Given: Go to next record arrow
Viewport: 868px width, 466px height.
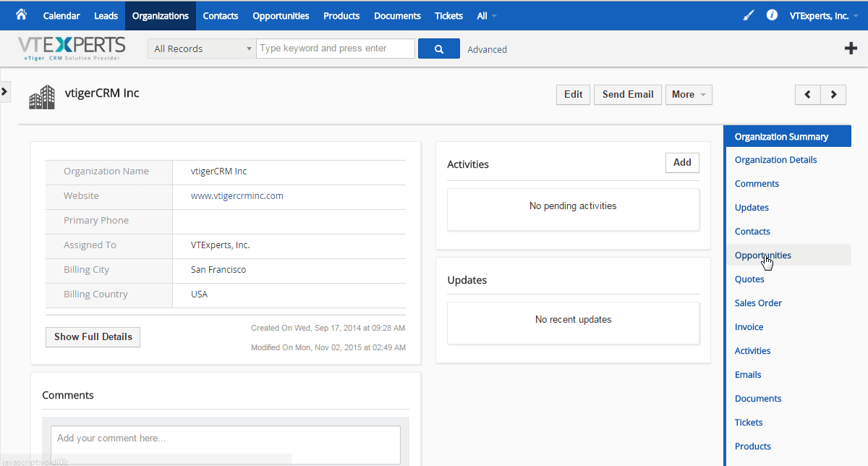Looking at the screenshot, I should [833, 94].
